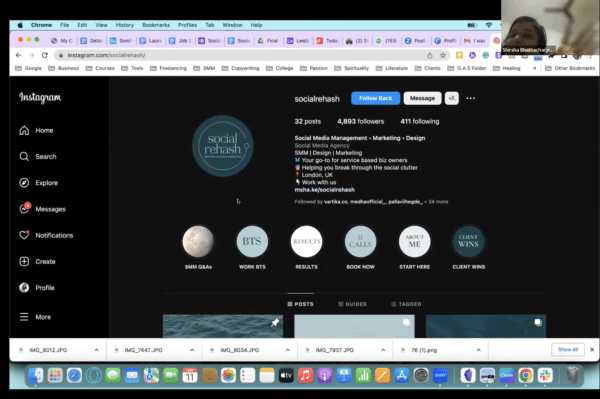600x399 pixels.
Task: Open the Chrome File menu
Action: tap(64, 25)
